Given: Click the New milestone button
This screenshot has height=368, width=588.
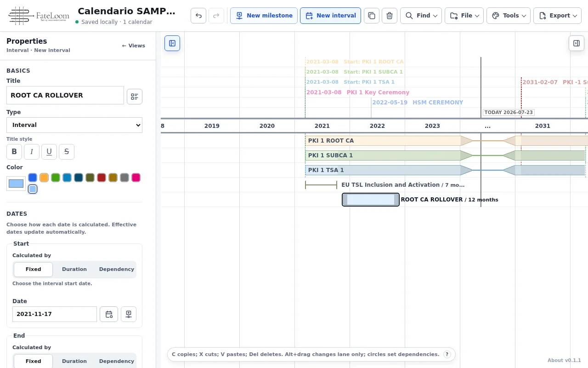Looking at the screenshot, I should coord(264,16).
